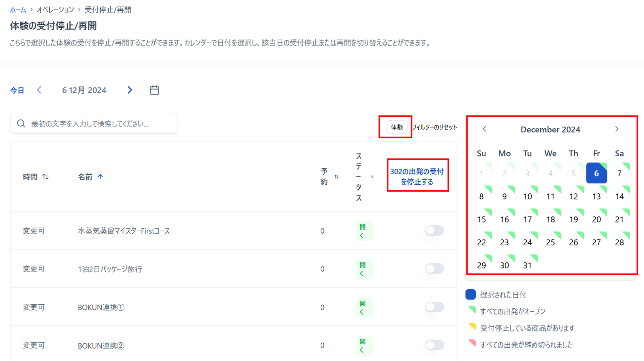Open the calendar date picker icon

point(154,90)
